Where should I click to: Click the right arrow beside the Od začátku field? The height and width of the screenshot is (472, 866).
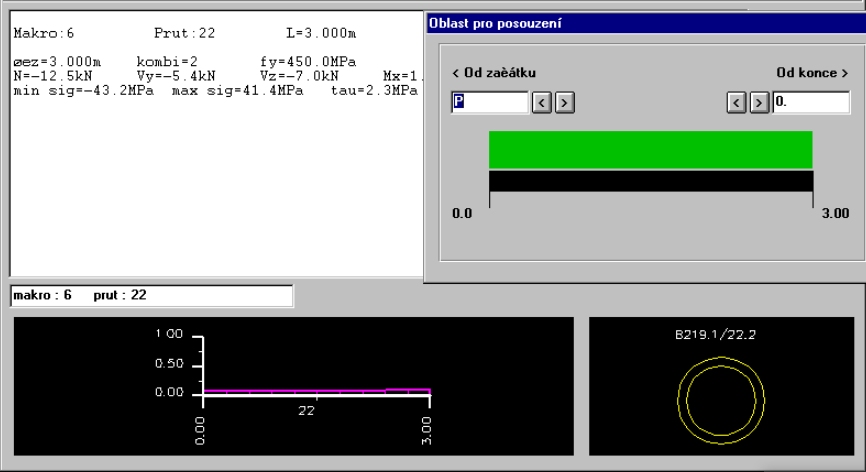563,102
